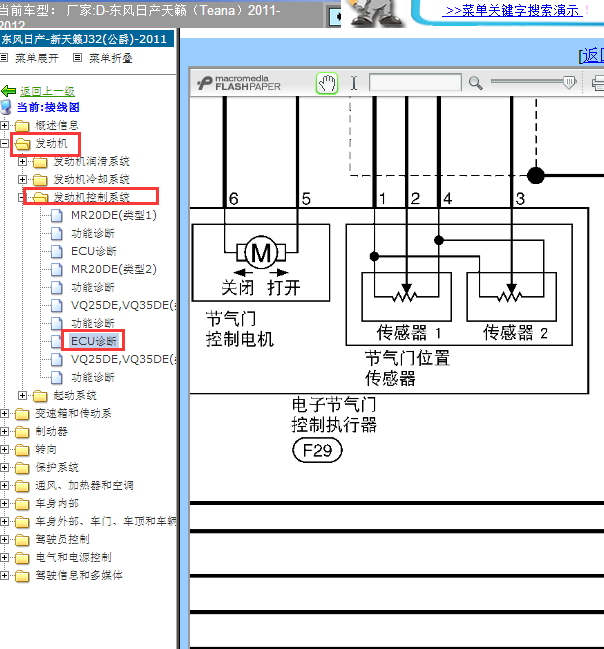Select the 车身内部 folder label
The height and width of the screenshot is (649, 604).
click(57, 503)
